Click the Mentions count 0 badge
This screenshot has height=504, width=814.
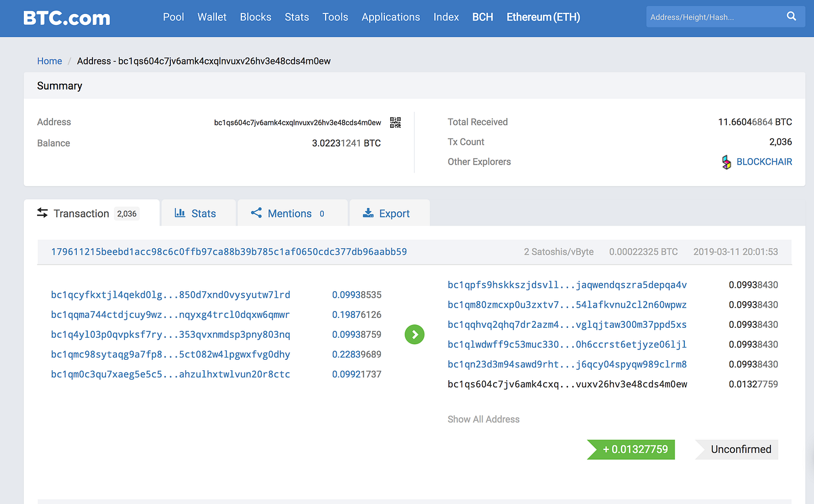[x=322, y=213]
